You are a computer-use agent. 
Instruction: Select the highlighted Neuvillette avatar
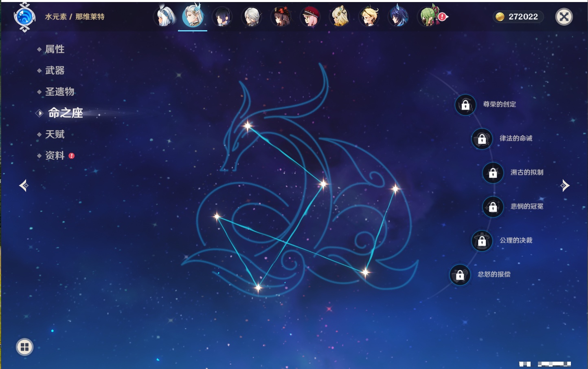193,16
